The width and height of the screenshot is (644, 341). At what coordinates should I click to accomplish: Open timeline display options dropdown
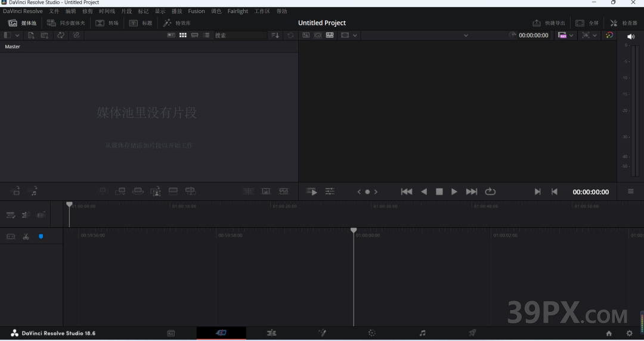[41, 215]
